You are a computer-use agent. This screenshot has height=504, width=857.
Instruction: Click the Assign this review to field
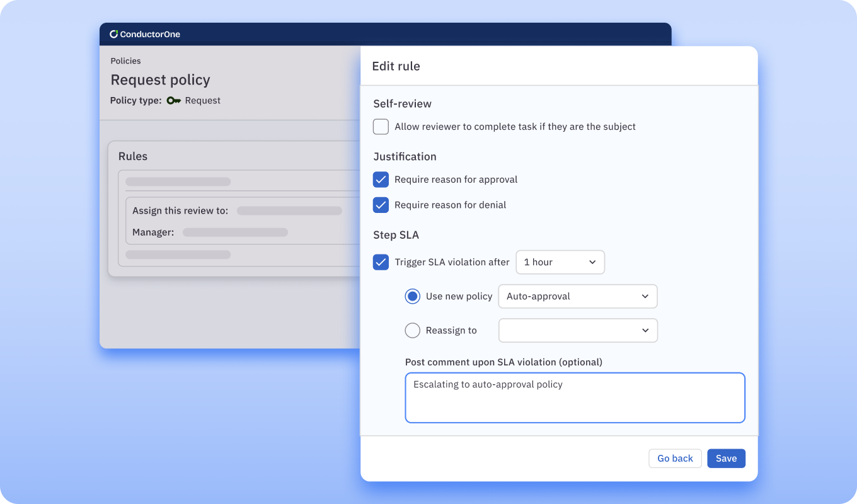click(x=289, y=210)
